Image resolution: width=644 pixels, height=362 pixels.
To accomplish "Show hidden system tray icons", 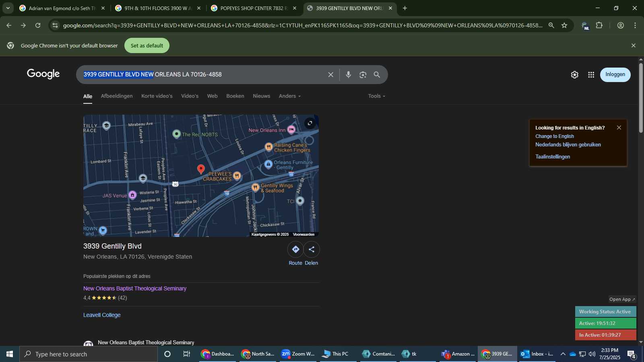I will pyautogui.click(x=563, y=354).
